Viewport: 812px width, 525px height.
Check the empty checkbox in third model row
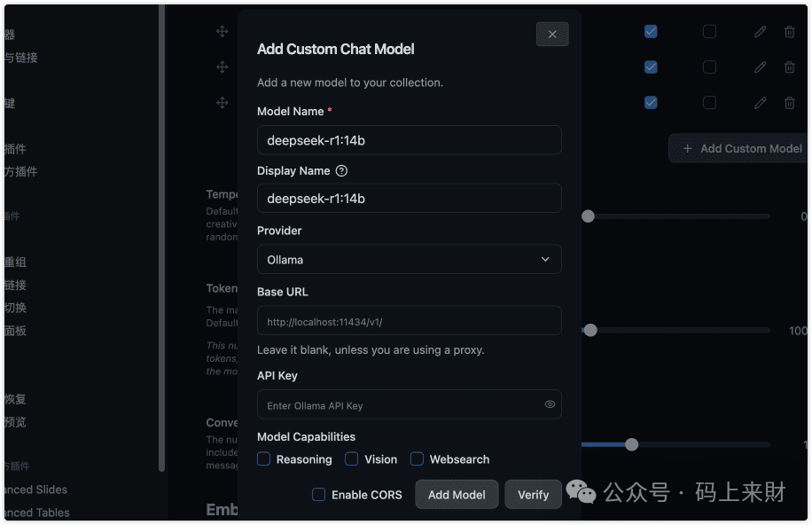[709, 103]
